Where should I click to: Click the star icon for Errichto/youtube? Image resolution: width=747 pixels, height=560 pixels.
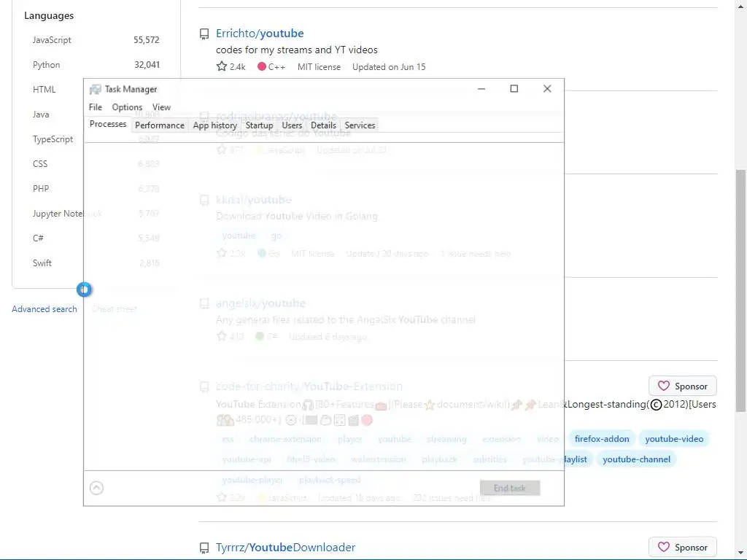click(x=222, y=66)
